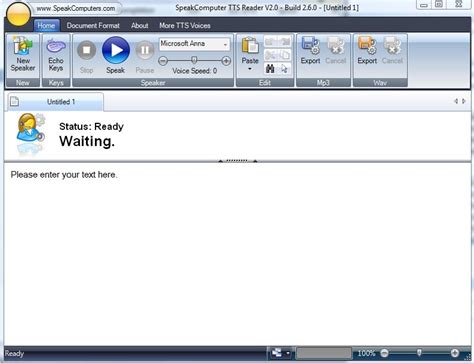Open the About ribbon tab

pyautogui.click(x=140, y=26)
